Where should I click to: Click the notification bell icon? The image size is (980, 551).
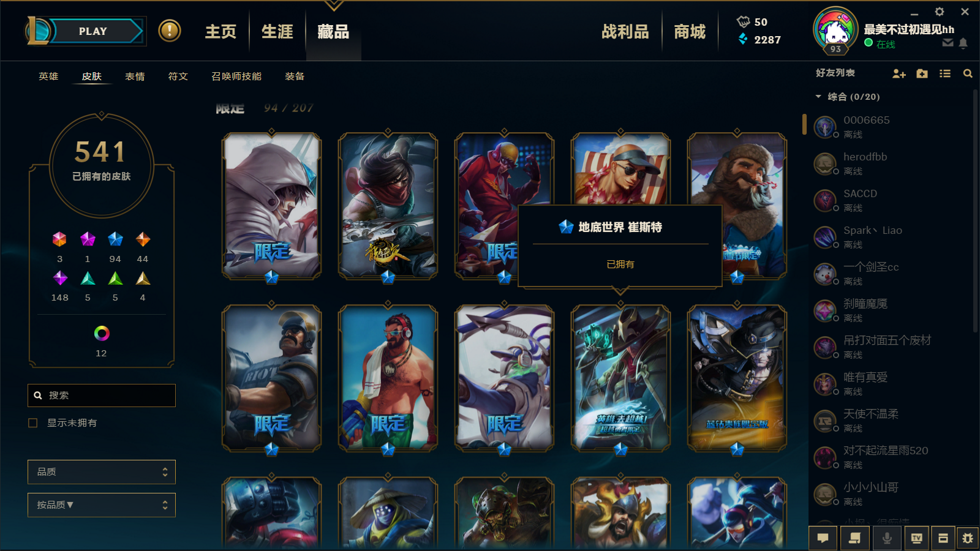click(963, 43)
